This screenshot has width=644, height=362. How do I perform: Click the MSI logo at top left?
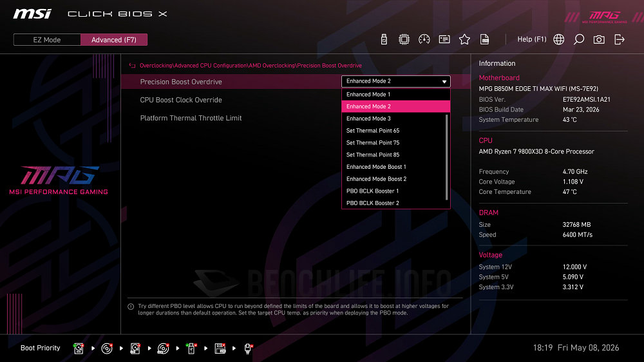pos(32,14)
